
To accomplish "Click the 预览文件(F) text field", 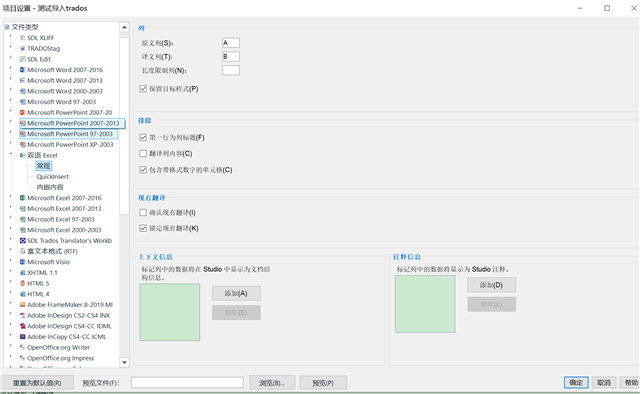I will 187,383.
